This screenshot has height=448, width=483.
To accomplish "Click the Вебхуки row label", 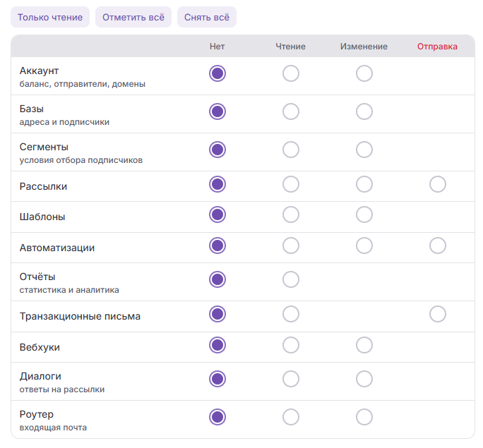I will [x=40, y=347].
